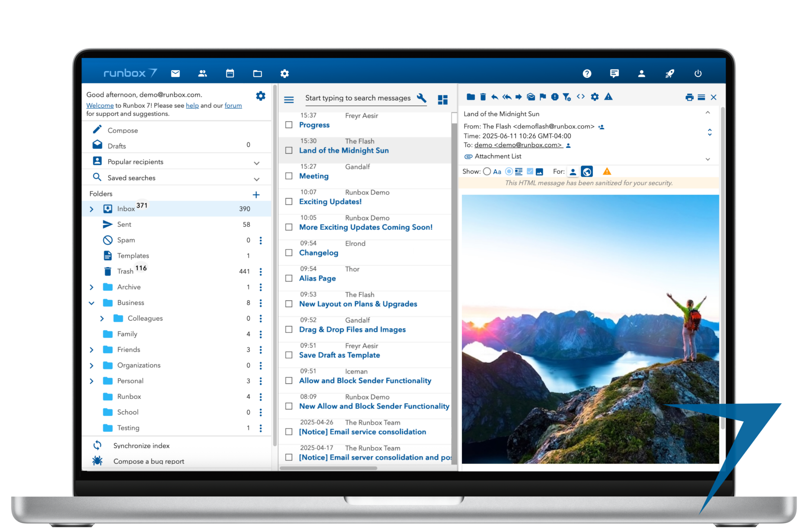Open the user profile icon in top bar
Screen dimensions: 808x532
(642, 73)
